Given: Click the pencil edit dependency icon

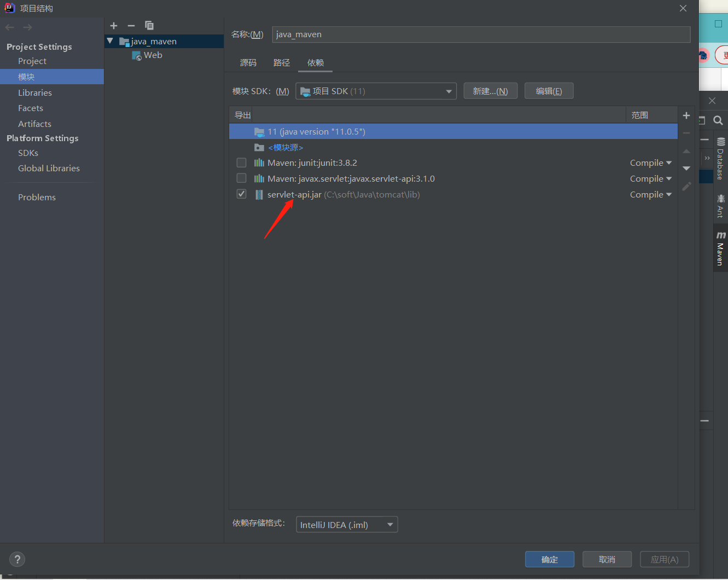Looking at the screenshot, I should tap(686, 187).
